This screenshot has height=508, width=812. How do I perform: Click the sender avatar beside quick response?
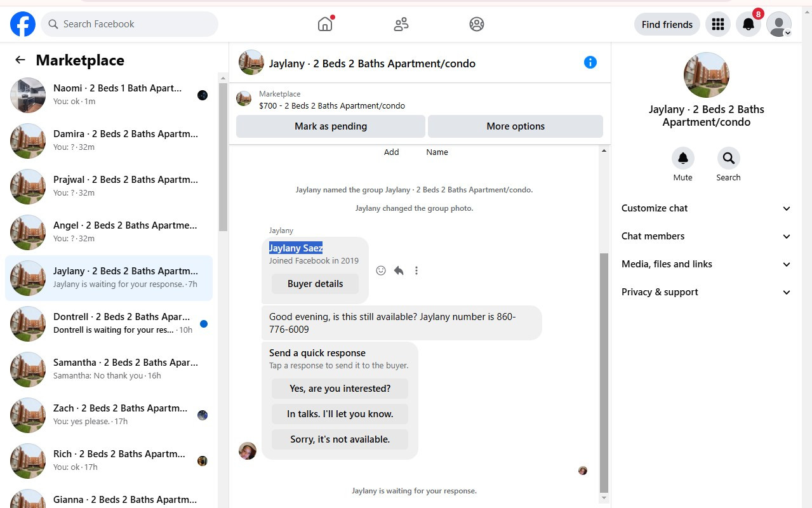[248, 451]
